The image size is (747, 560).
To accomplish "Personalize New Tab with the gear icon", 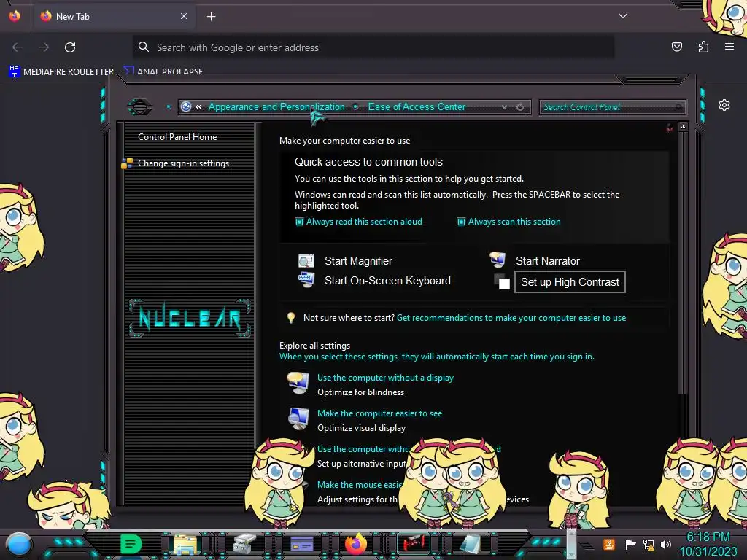I will [x=724, y=105].
